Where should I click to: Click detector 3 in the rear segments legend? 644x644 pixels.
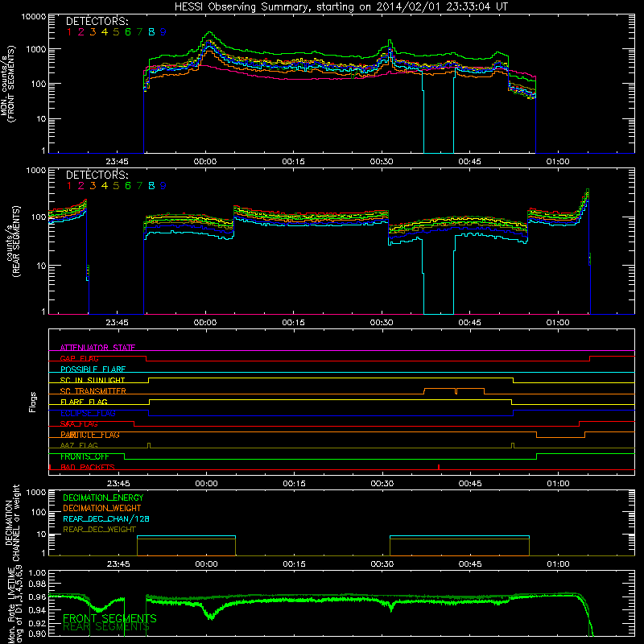93,186
